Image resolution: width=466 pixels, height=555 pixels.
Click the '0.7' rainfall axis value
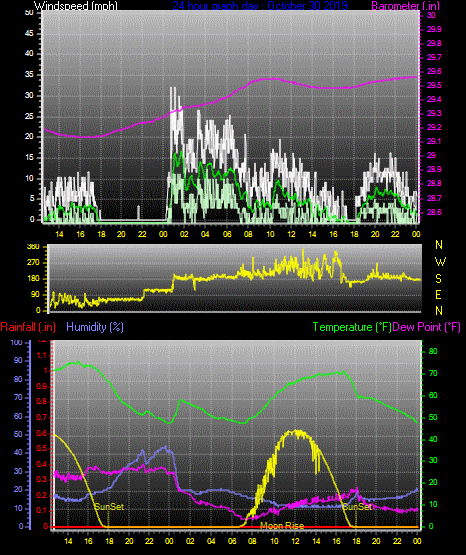pyautogui.click(x=42, y=417)
